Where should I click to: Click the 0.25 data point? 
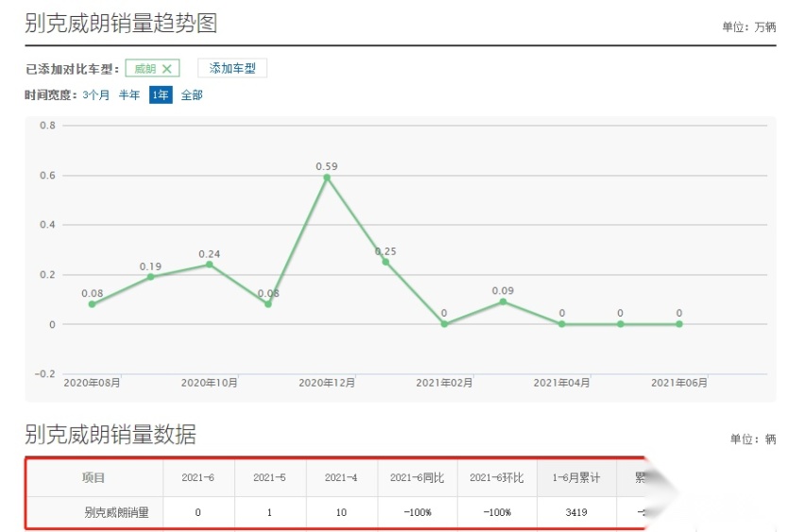[x=385, y=262]
